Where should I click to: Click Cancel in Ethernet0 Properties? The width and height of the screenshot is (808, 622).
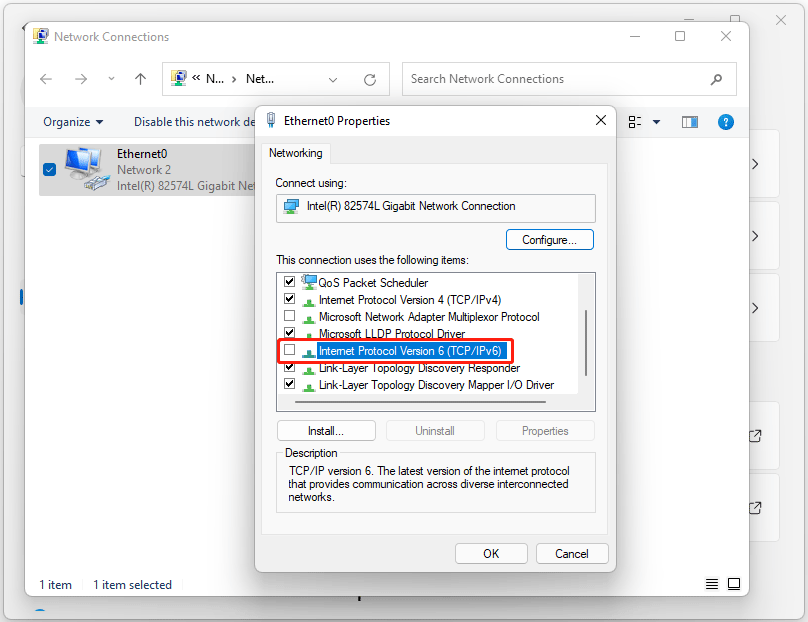click(x=571, y=553)
